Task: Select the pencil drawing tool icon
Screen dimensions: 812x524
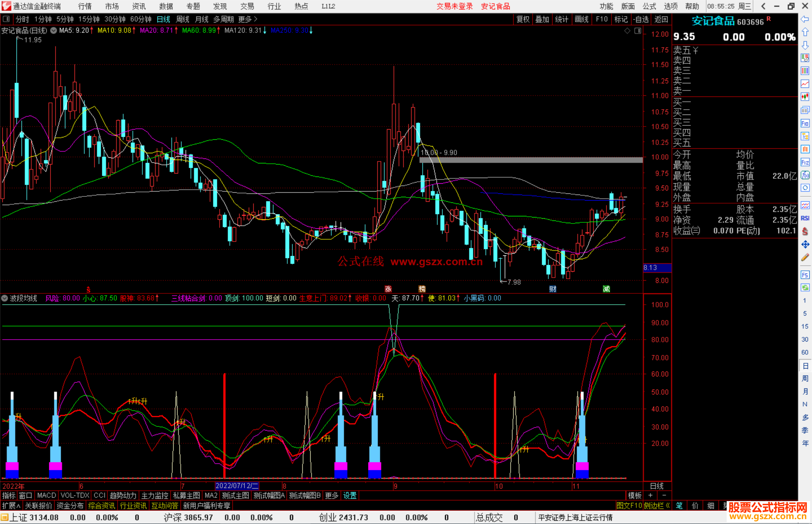Action: point(805,258)
